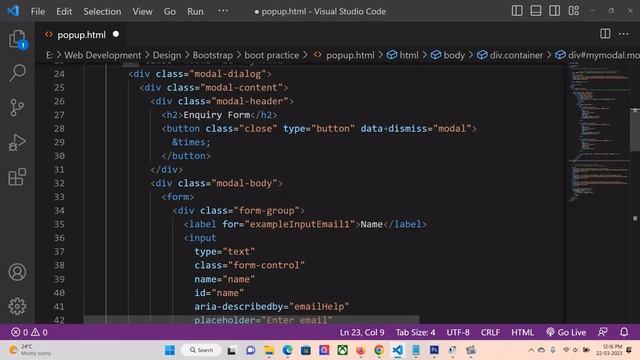
Task: Click feedback icon in status bar
Action: [602, 332]
